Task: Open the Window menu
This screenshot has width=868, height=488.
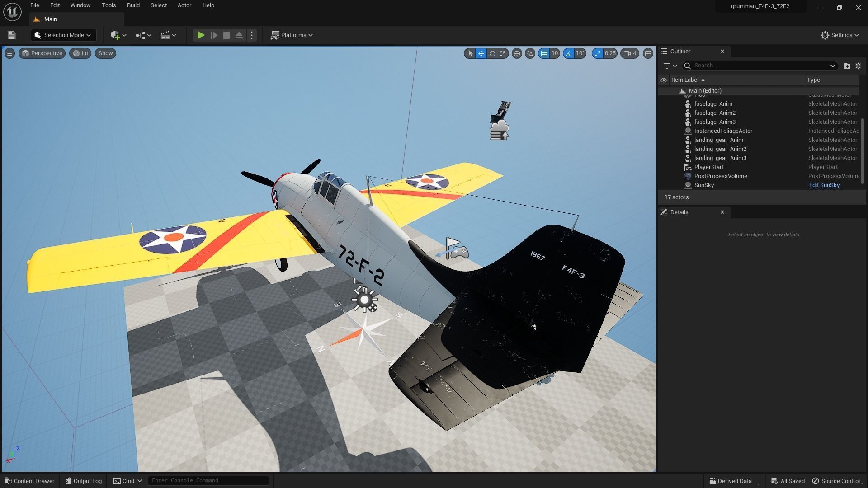Action: tap(80, 5)
